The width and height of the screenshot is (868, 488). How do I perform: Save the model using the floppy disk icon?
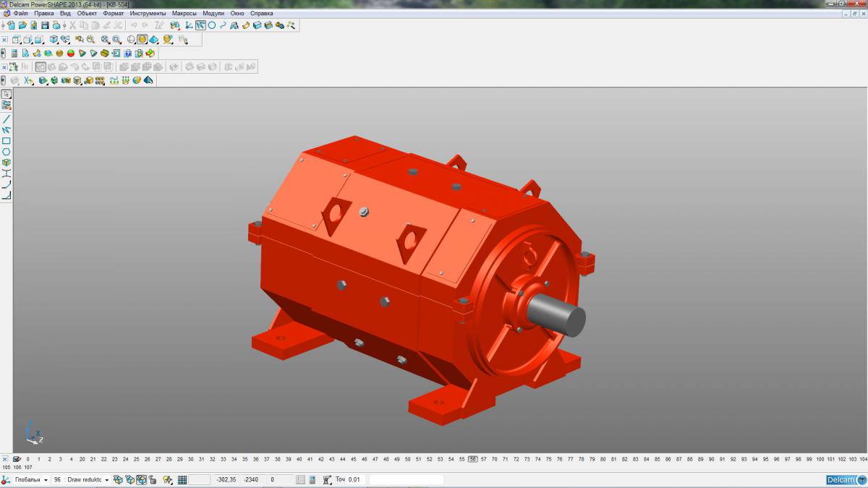[45, 25]
